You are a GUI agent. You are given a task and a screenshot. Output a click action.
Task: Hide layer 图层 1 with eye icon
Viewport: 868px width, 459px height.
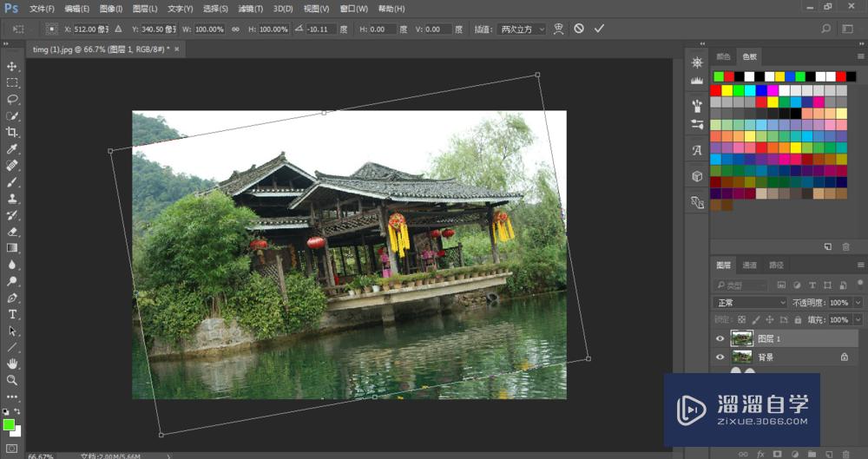click(720, 339)
